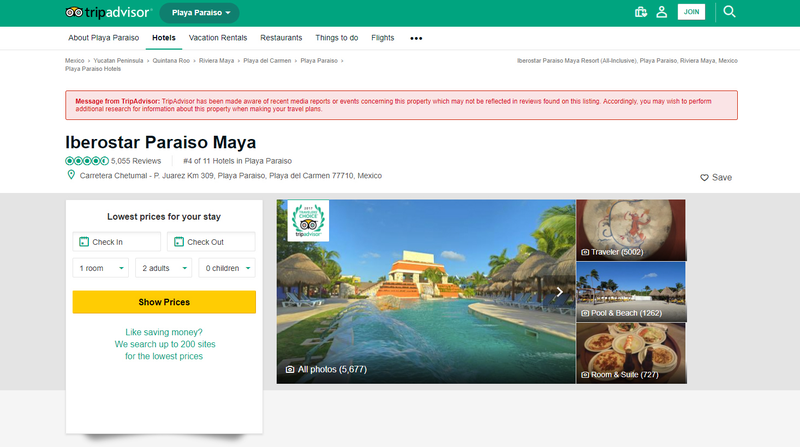Click the 'We search up to 200 sites' text
The height and width of the screenshot is (447, 800).
click(165, 344)
